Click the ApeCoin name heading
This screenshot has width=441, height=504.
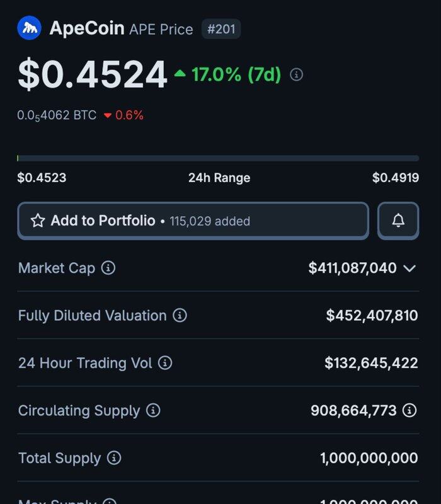point(87,28)
